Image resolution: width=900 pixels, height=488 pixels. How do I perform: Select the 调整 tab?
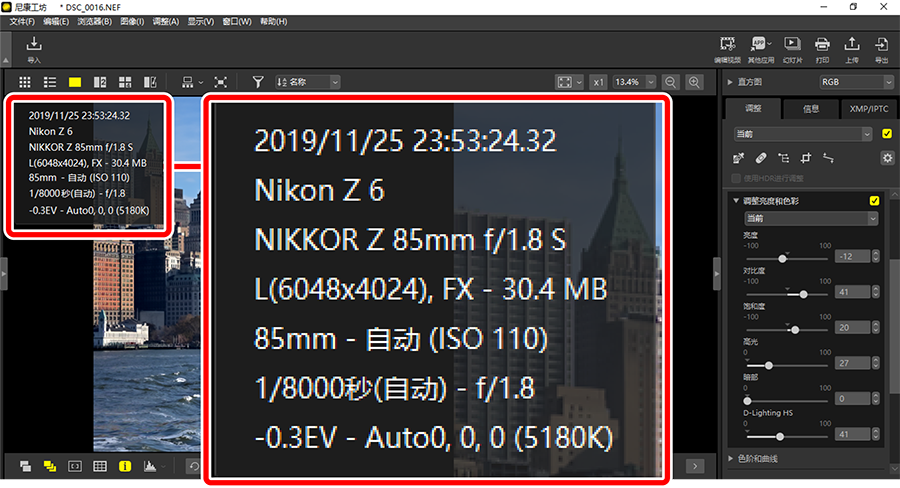click(x=753, y=108)
